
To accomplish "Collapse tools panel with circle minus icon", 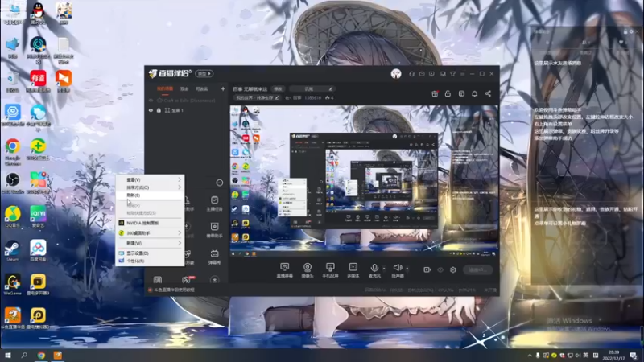I will click(x=219, y=183).
